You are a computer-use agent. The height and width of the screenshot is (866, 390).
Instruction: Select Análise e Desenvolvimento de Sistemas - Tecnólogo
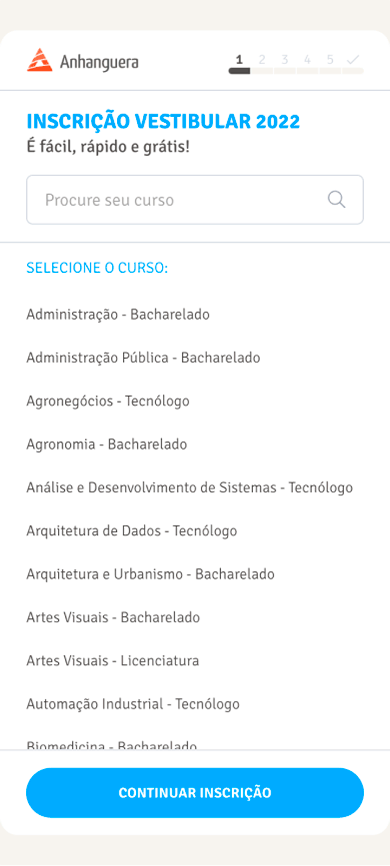pyautogui.click(x=189, y=488)
